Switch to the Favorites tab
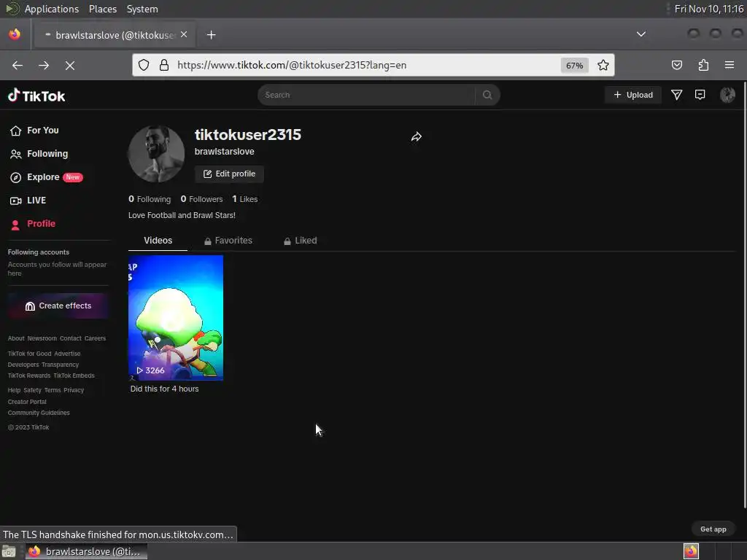The width and height of the screenshot is (747, 560). (228, 241)
